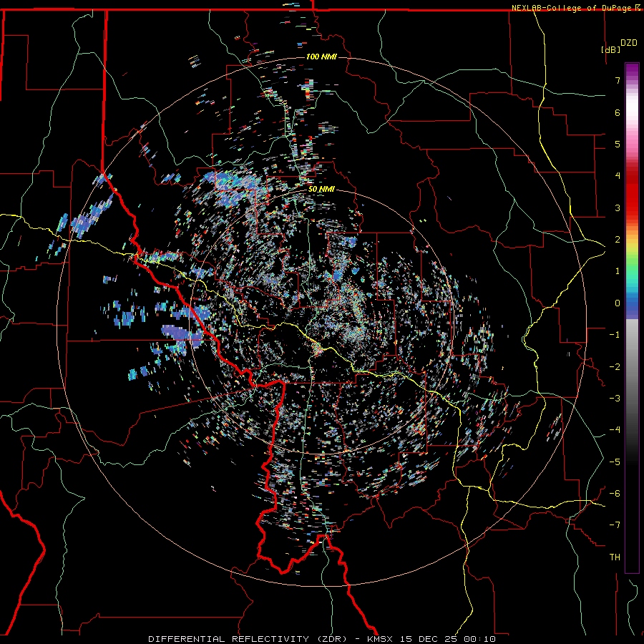This screenshot has width=644, height=644.
Task: Click the "DZD" legend title
Action: click(629, 43)
